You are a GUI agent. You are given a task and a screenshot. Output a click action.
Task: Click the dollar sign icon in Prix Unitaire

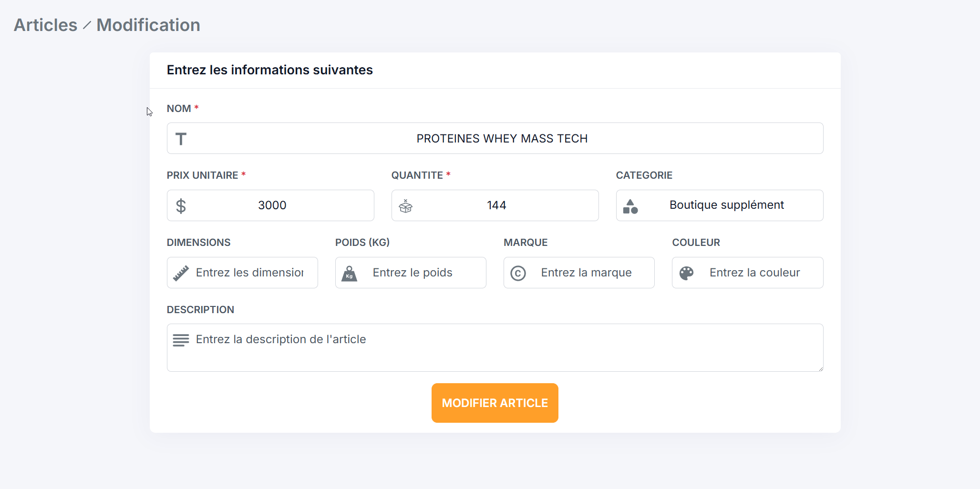pos(181,206)
